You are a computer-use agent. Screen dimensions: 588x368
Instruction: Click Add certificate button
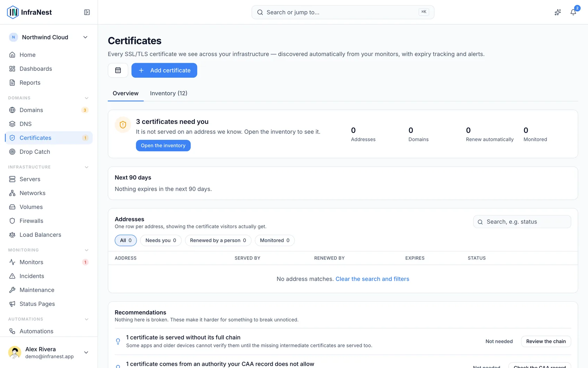[164, 70]
